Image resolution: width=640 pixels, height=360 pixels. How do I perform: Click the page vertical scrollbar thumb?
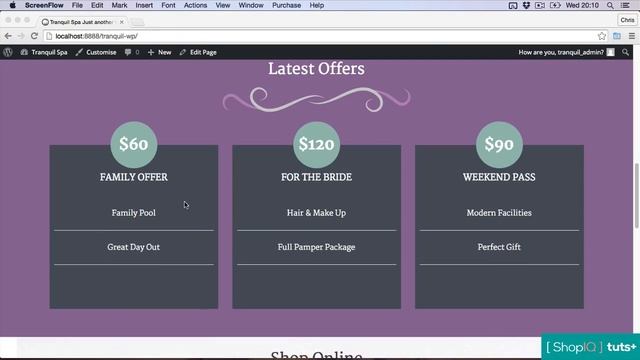point(636,196)
